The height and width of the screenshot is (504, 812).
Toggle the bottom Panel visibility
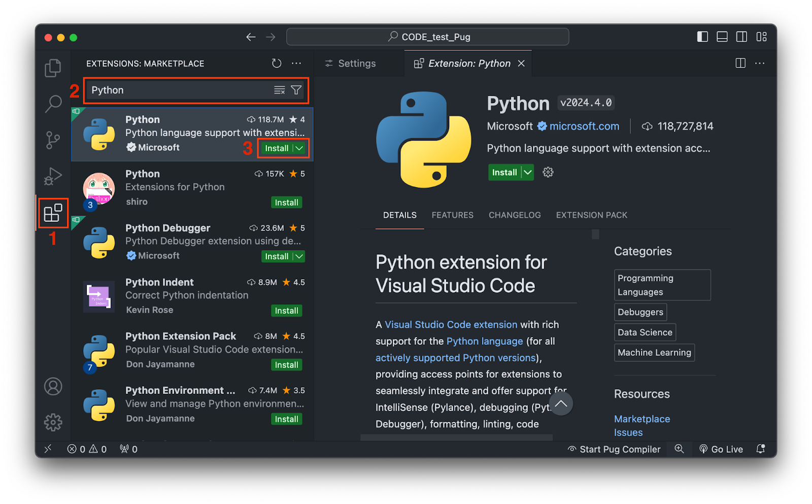click(722, 37)
